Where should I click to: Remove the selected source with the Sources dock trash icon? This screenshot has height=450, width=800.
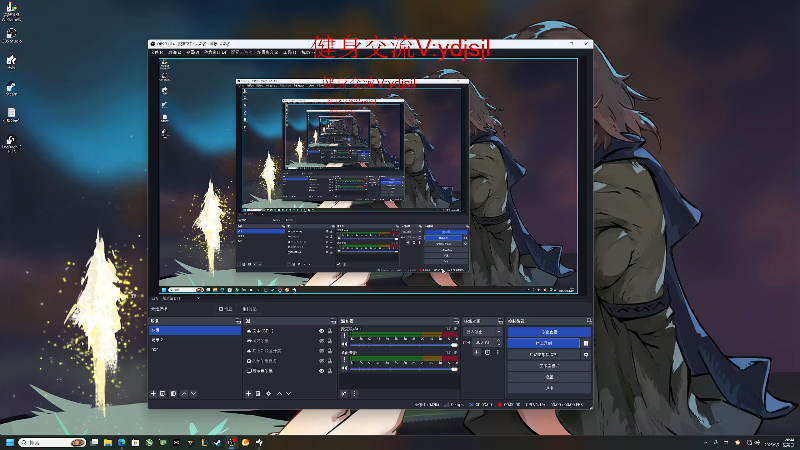(258, 393)
